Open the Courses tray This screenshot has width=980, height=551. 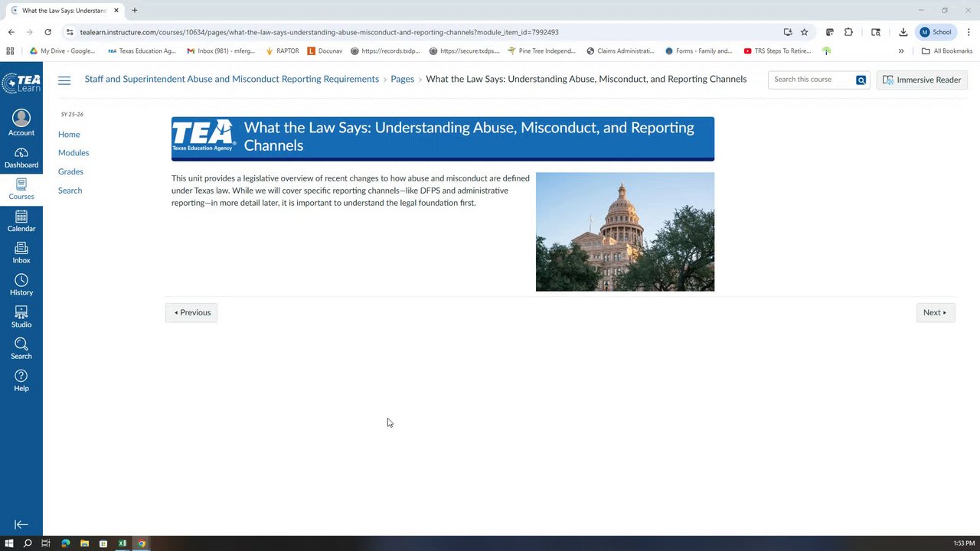coord(21,190)
